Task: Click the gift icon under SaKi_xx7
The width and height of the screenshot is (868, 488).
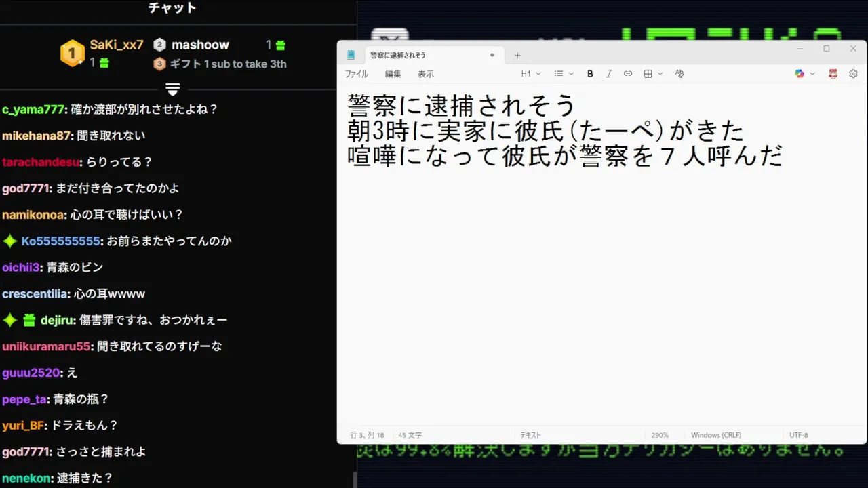Action: pos(104,63)
